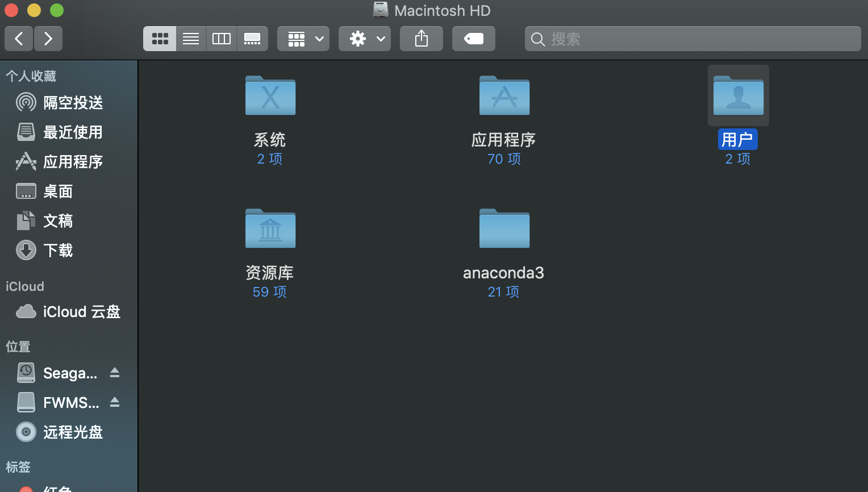The image size is (868, 492).
Task: Click the documents icon beside 文稿
Action: pyautogui.click(x=26, y=220)
